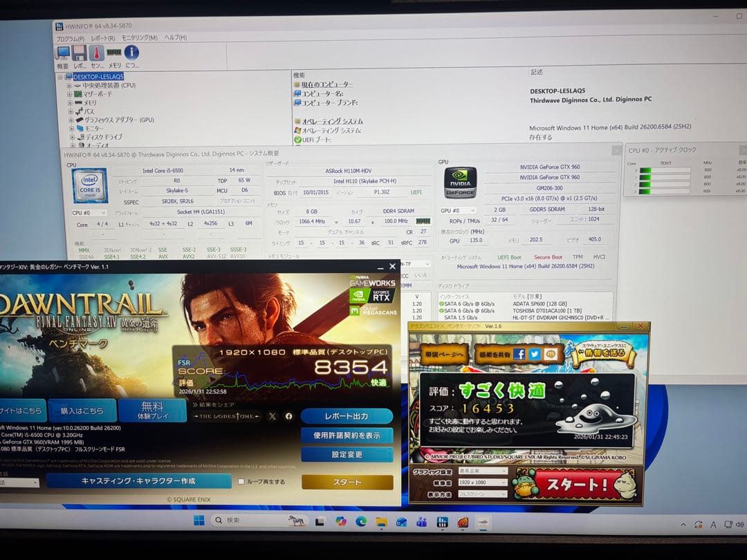Open the グラフィック設定 quality dropdown
The height and width of the screenshot is (560, 747).
pyautogui.click(x=482, y=470)
